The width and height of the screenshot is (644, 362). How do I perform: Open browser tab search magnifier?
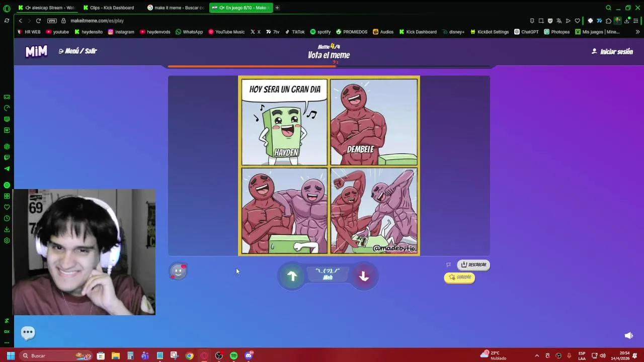[608, 8]
